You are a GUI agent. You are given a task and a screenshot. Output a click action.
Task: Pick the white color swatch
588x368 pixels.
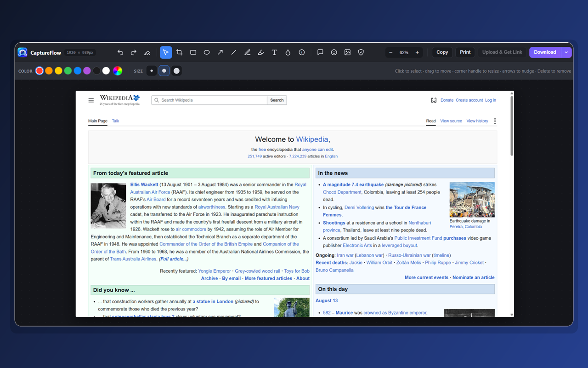point(106,71)
